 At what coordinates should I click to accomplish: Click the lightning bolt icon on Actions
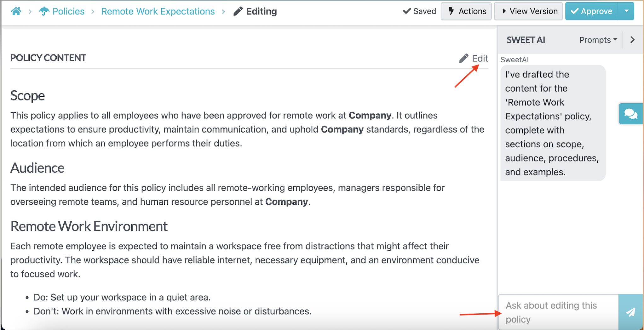(451, 11)
